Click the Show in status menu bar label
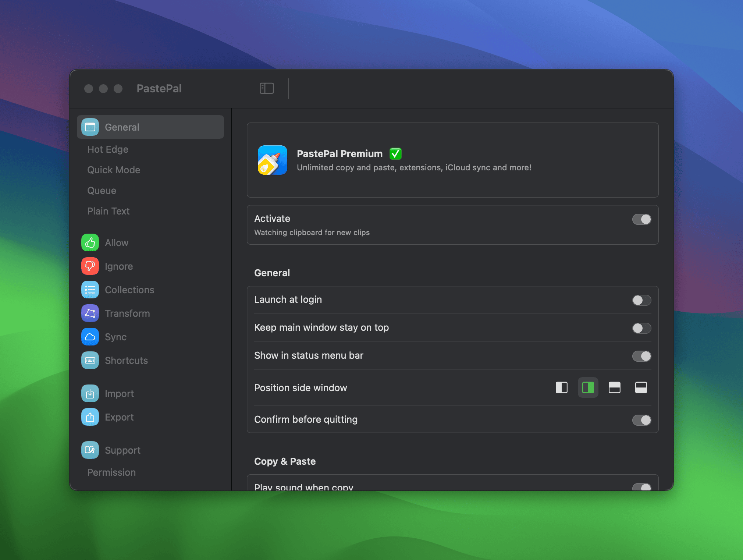 309,355
